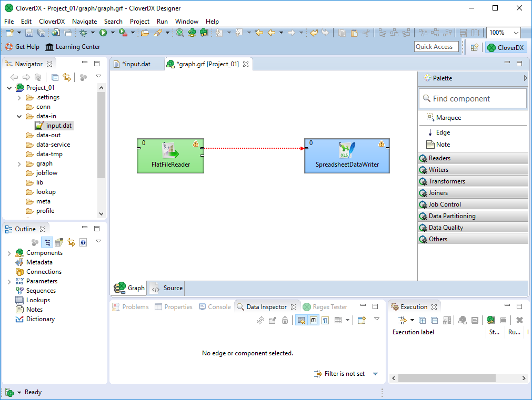This screenshot has width=532, height=400.
Task: Select the SpreadsheetDataWriter component on canvas
Action: pyautogui.click(x=347, y=156)
